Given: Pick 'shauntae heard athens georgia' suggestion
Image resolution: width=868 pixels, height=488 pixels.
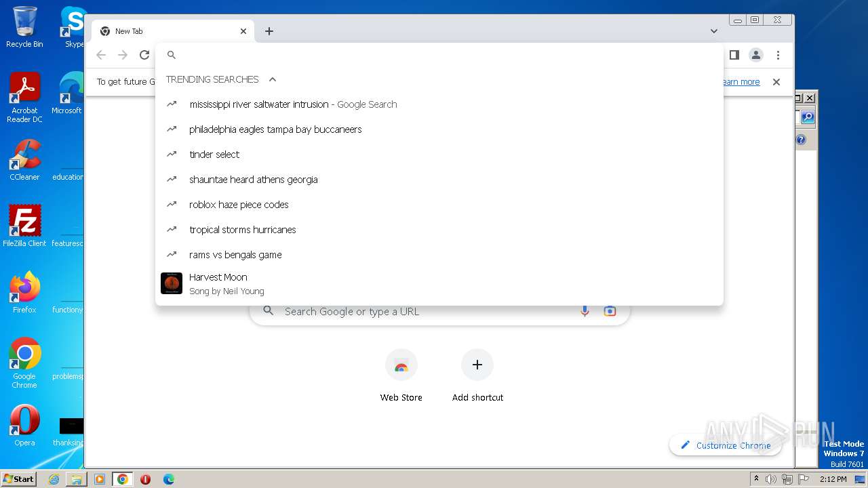Looking at the screenshot, I should point(439,180).
